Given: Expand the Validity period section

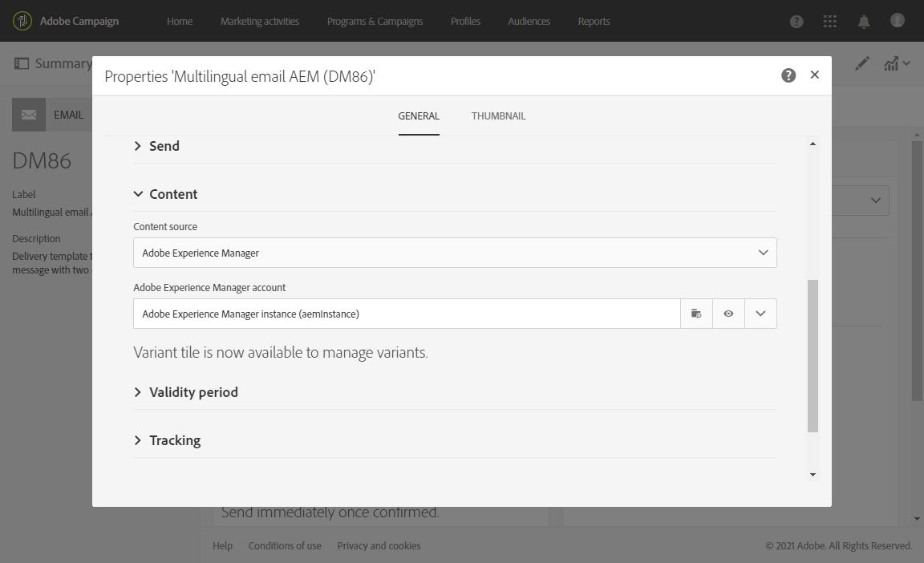Looking at the screenshot, I should click(x=186, y=392).
